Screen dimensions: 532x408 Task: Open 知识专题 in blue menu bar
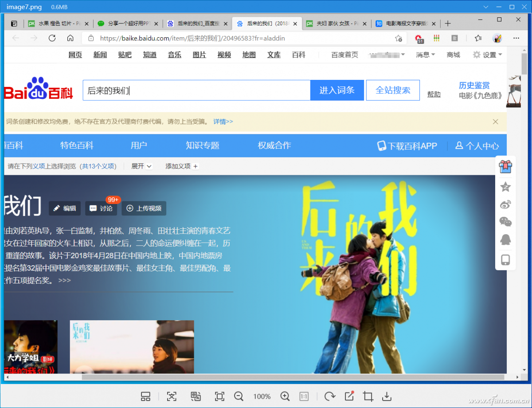point(203,145)
